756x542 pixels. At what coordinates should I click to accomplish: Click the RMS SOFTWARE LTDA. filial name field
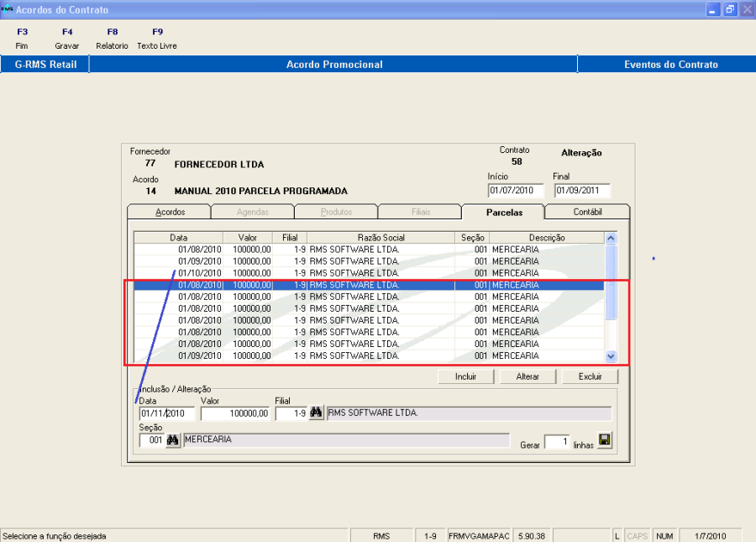tap(469, 413)
